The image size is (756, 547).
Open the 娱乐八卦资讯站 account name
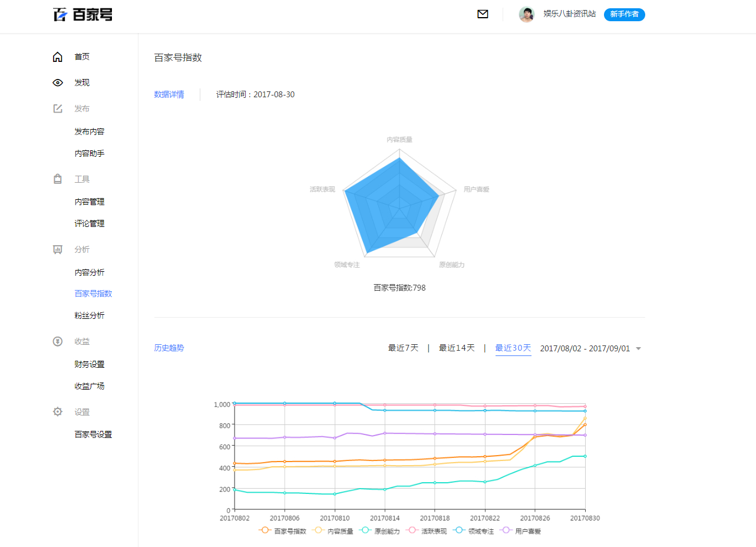[x=569, y=14]
